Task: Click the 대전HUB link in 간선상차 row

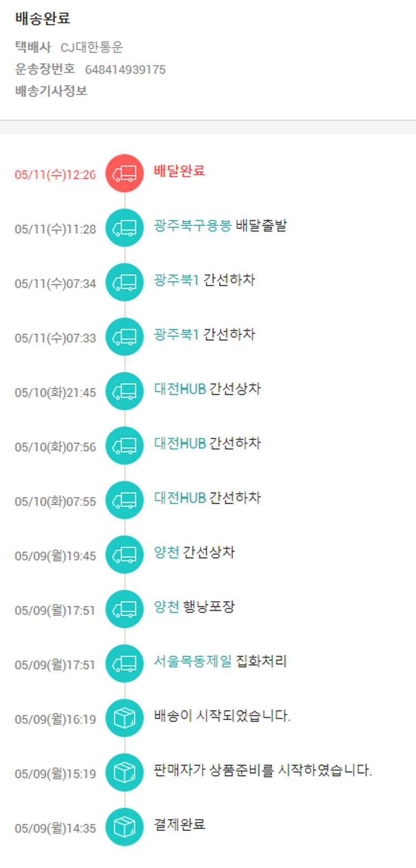Action: tap(180, 389)
